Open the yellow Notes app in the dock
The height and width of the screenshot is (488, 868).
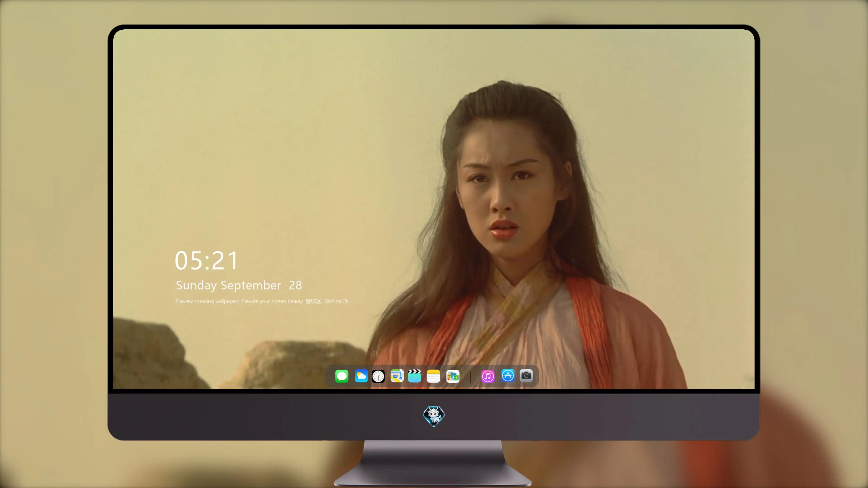point(433,376)
